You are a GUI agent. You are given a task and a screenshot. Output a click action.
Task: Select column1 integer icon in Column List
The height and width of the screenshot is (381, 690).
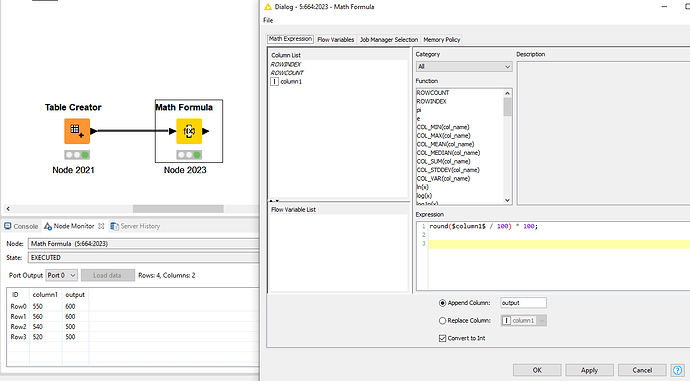(275, 81)
